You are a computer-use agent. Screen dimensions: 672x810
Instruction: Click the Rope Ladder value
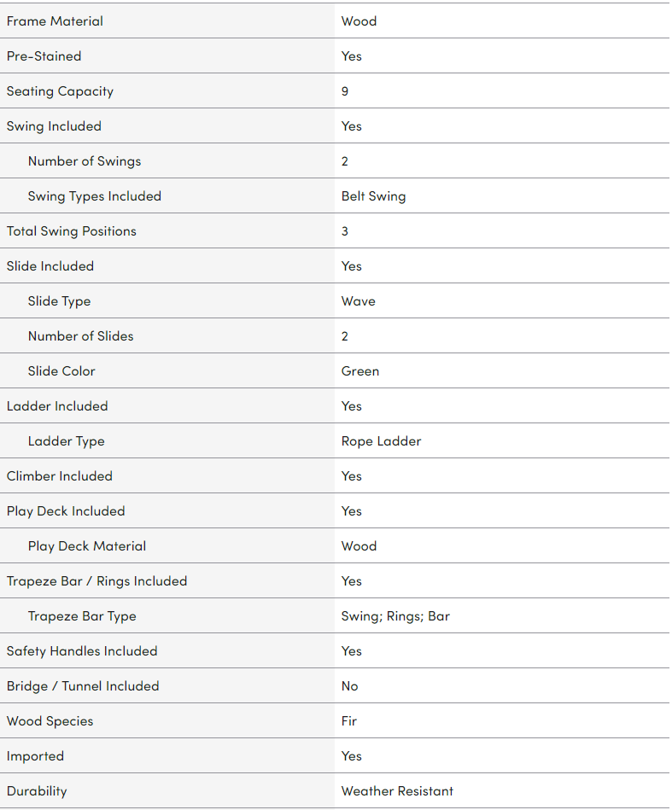click(x=381, y=441)
